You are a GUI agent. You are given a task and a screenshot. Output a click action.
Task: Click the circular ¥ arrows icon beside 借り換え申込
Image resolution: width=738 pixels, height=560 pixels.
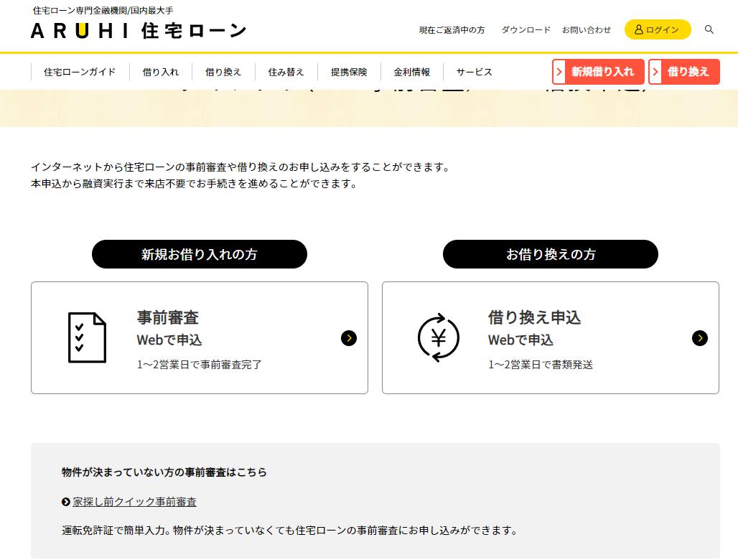[438, 337]
